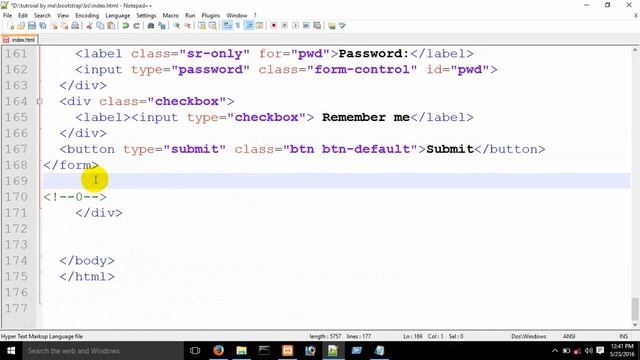The image size is (640, 360).
Task: Open the ? help menu
Action: [x=255, y=16]
